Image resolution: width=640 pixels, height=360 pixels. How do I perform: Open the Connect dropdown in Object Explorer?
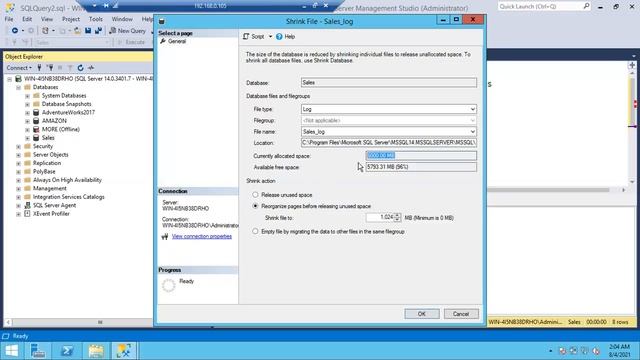coord(19,68)
